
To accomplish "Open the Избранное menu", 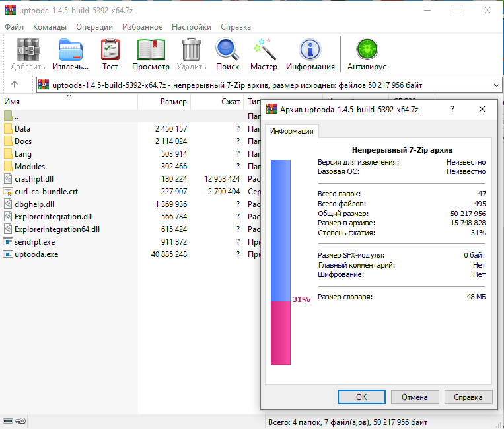I will (143, 27).
